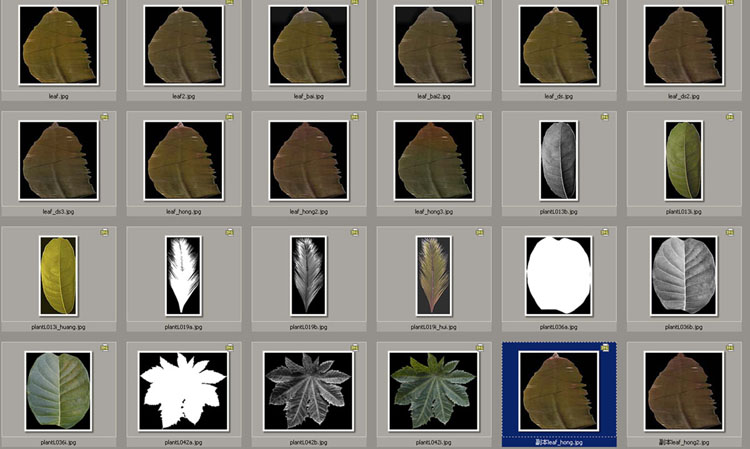This screenshot has width=750, height=449.
Task: Choose the green plantL013i.jpg leaf thumbnail
Action: pyautogui.click(x=684, y=160)
